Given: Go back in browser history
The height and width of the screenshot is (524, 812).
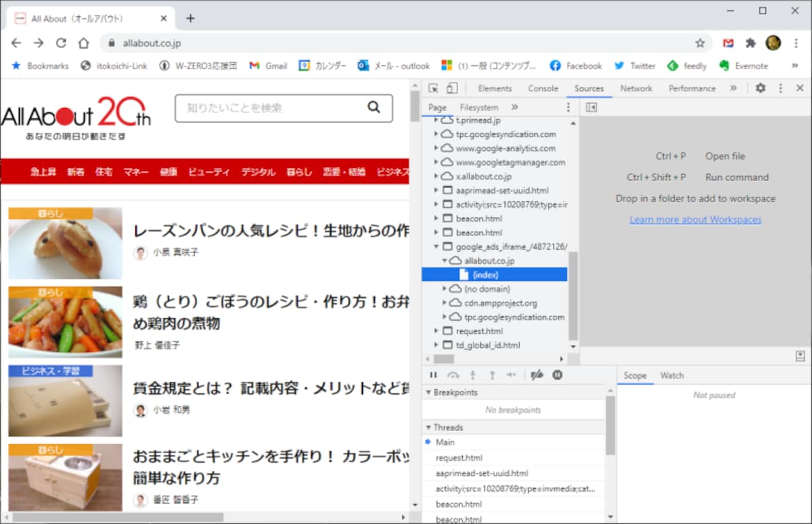Looking at the screenshot, I should [16, 43].
